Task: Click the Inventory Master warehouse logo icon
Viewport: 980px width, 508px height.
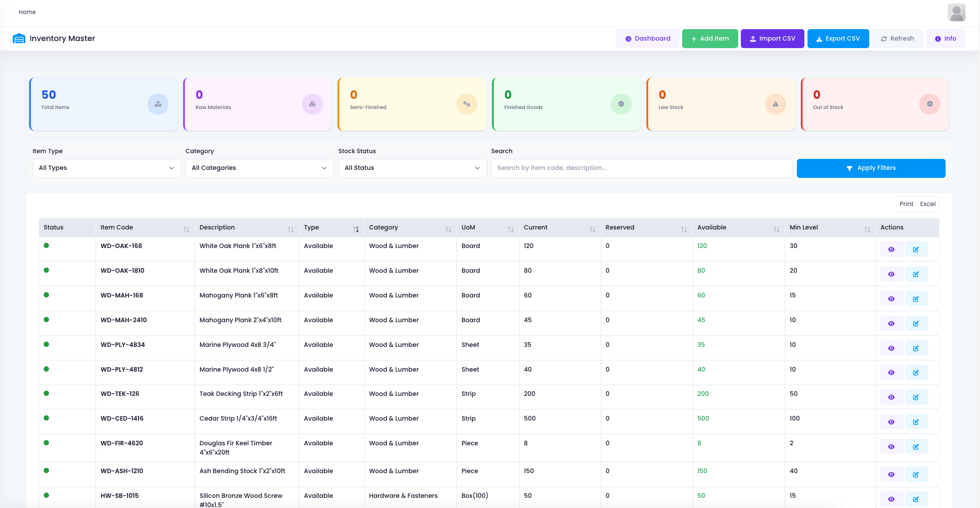Action: 19,38
